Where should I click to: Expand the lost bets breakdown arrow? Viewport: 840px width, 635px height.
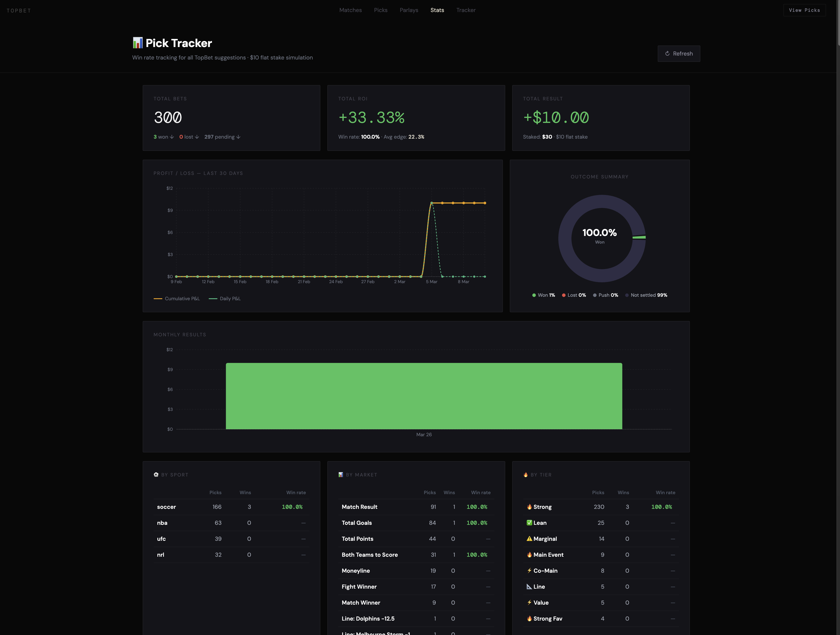pos(197,137)
